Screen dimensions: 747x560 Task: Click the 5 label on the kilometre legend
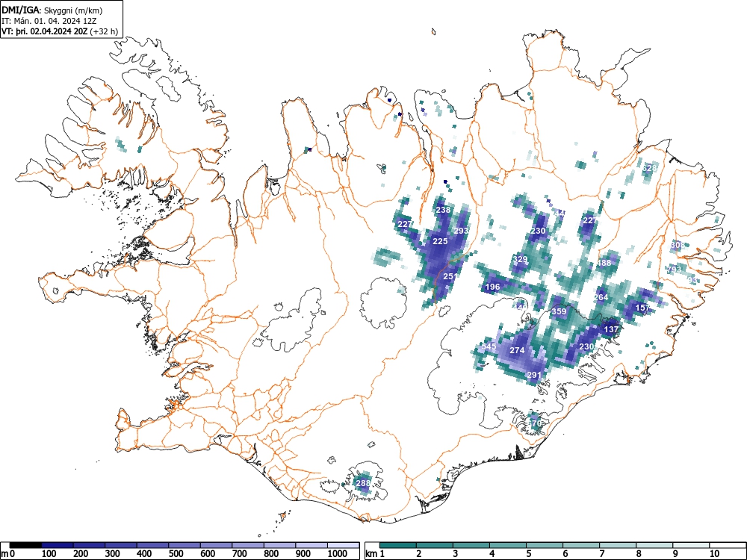[528, 554]
